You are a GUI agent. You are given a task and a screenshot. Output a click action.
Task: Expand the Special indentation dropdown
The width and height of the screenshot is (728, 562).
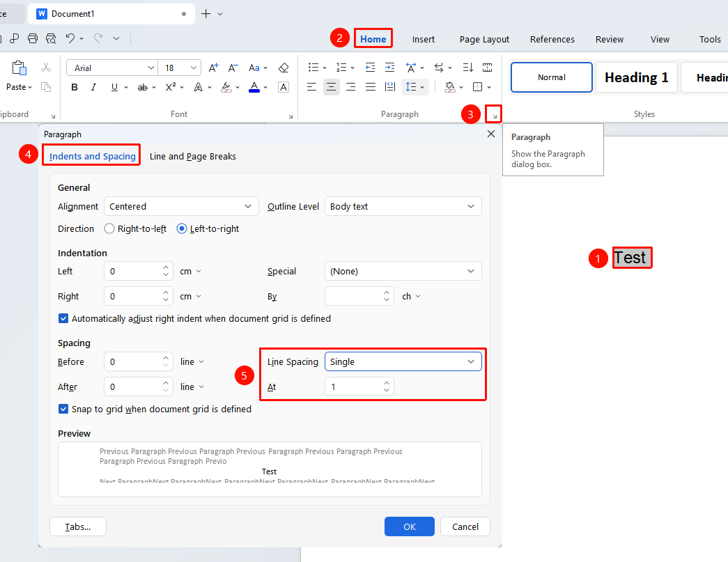(403, 272)
